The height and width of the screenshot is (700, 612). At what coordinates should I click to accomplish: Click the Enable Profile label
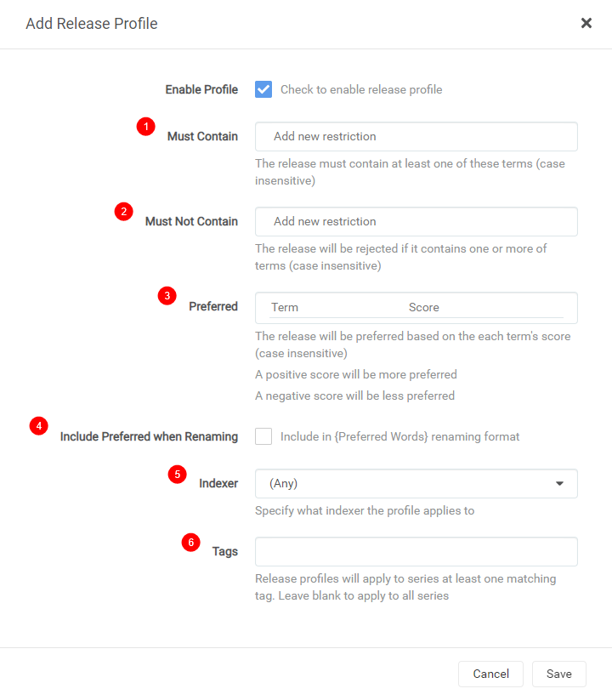pos(201,89)
